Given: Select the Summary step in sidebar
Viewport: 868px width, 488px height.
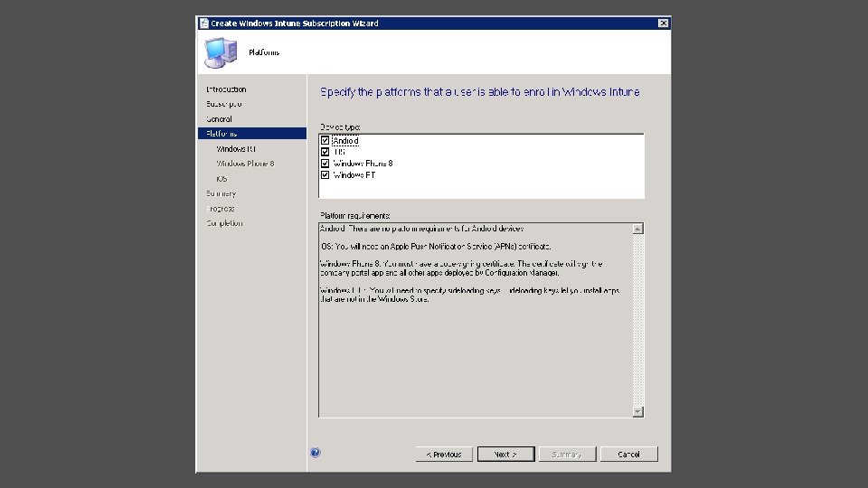Looking at the screenshot, I should click(x=221, y=193).
